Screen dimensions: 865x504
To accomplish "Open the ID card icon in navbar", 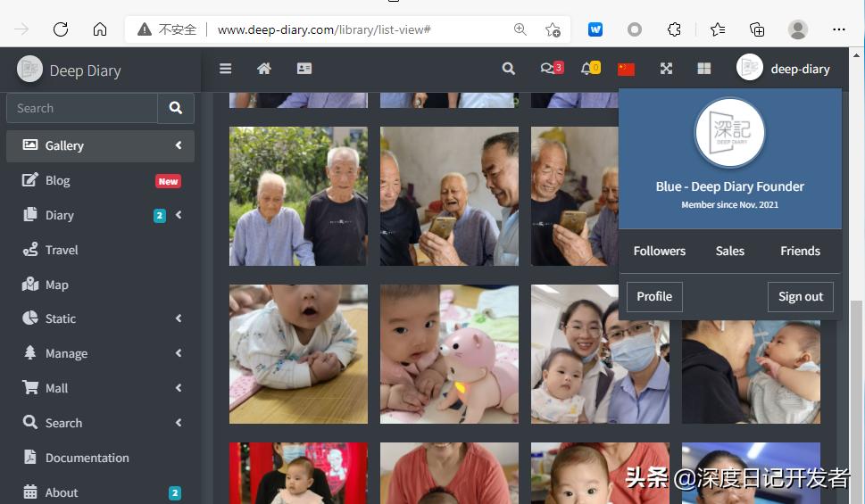I will point(304,69).
